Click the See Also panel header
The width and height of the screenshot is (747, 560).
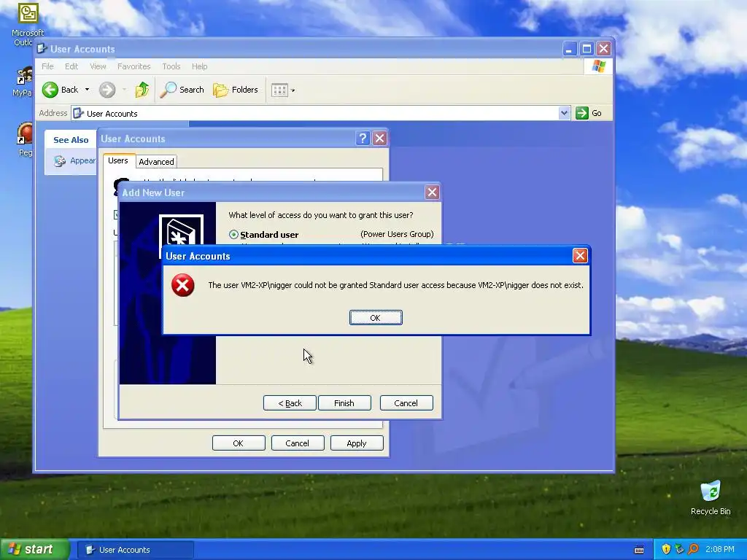pos(71,139)
